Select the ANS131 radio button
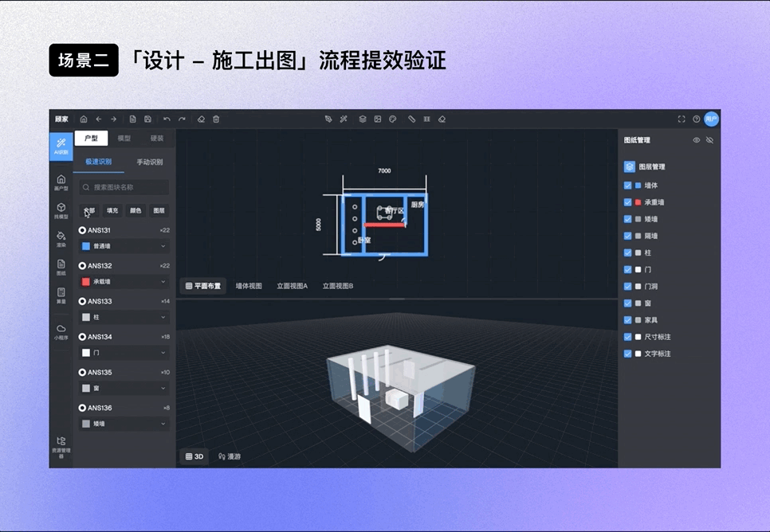Viewport: 770px width, 532px height. pyautogui.click(x=82, y=230)
